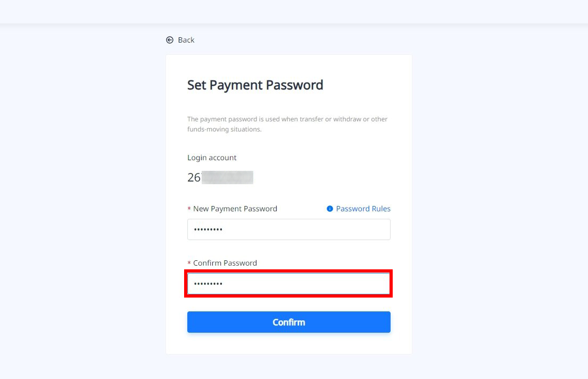588x379 pixels.
Task: Go back using the Back text link
Action: tap(186, 40)
